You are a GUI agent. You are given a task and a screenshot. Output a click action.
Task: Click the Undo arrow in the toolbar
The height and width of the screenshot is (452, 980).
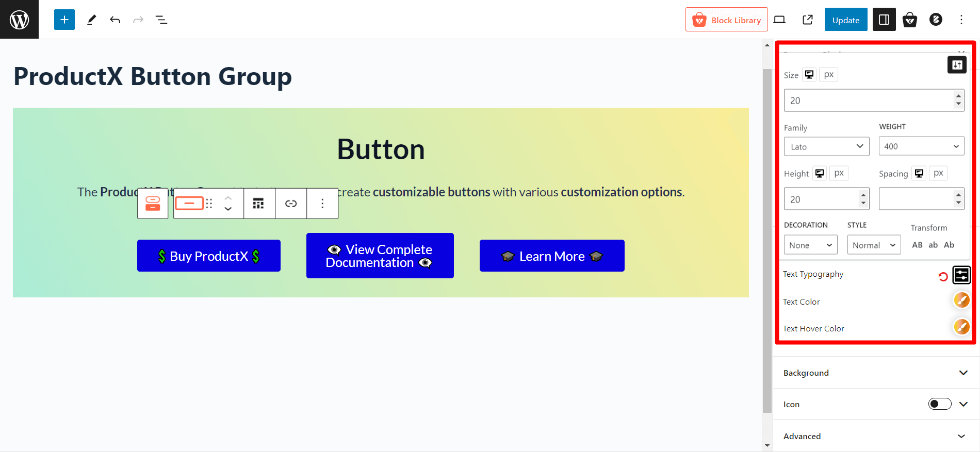(115, 19)
